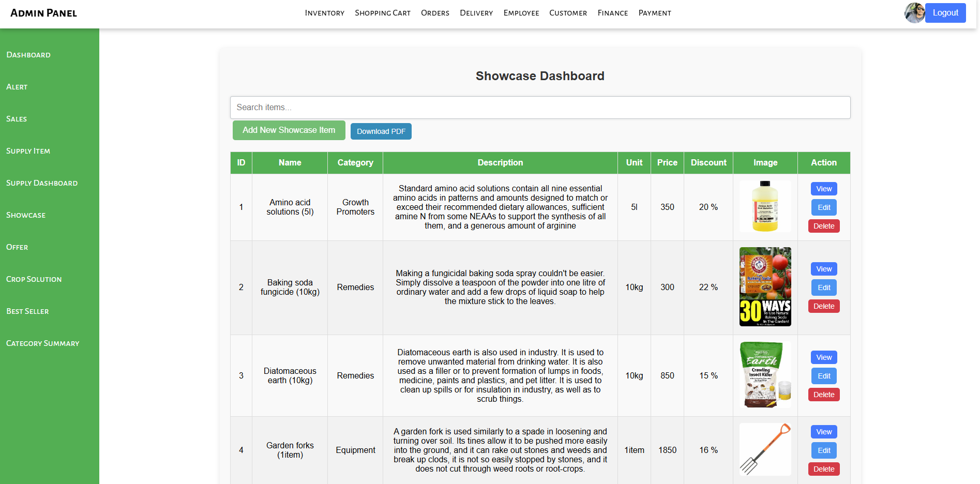Log out using the Logout button
Image resolution: width=980 pixels, height=484 pixels.
pos(945,13)
